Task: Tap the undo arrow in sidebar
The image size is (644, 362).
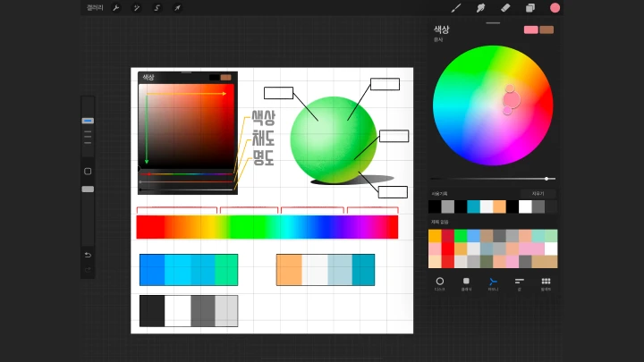Action: point(88,254)
